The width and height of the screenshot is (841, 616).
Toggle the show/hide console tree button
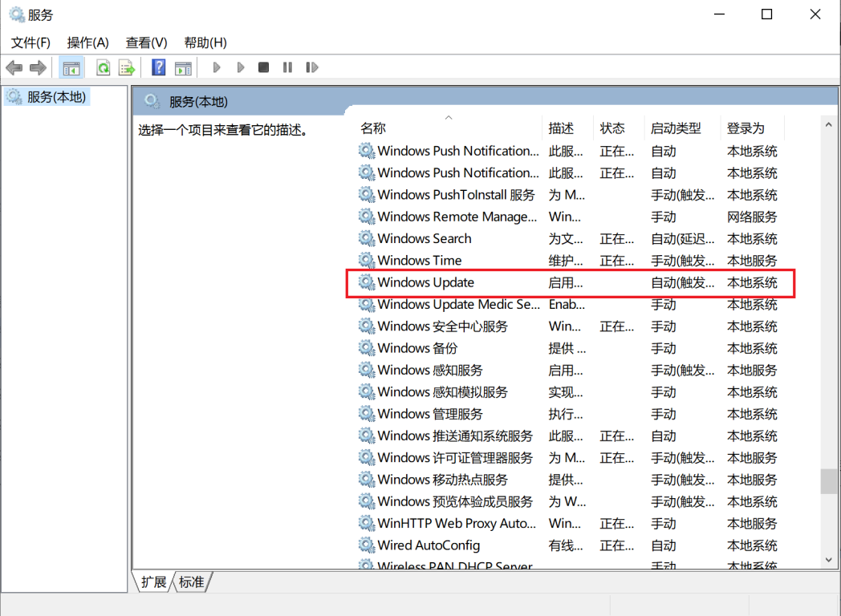pyautogui.click(x=71, y=68)
